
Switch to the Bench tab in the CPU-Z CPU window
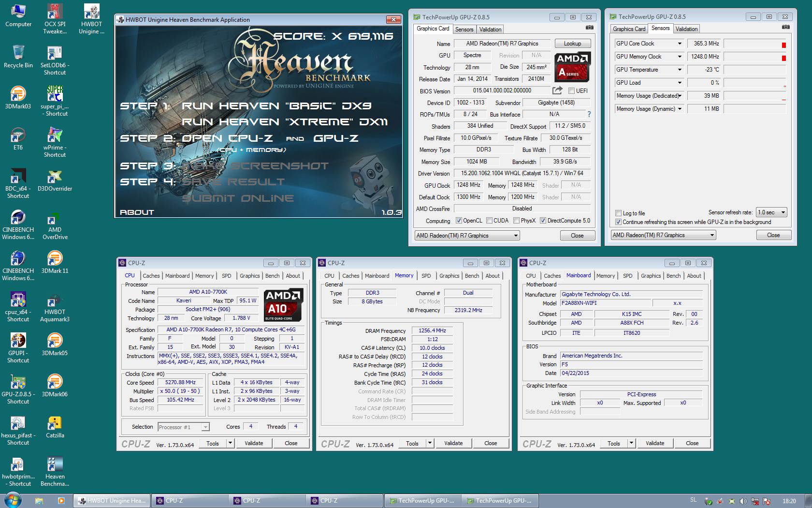tap(272, 276)
